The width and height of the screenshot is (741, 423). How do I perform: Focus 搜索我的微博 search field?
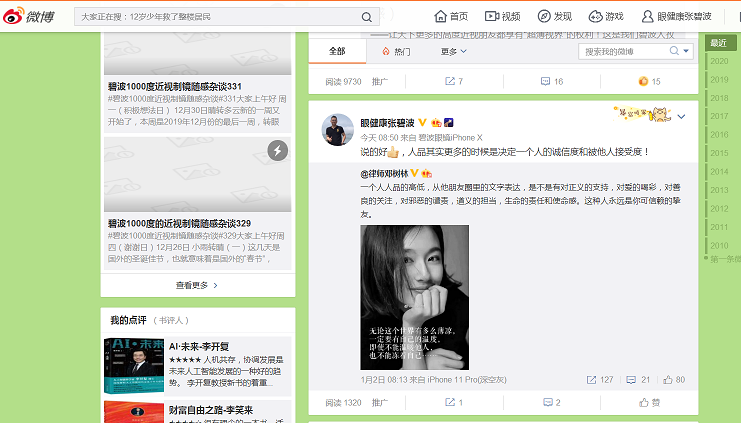click(623, 52)
